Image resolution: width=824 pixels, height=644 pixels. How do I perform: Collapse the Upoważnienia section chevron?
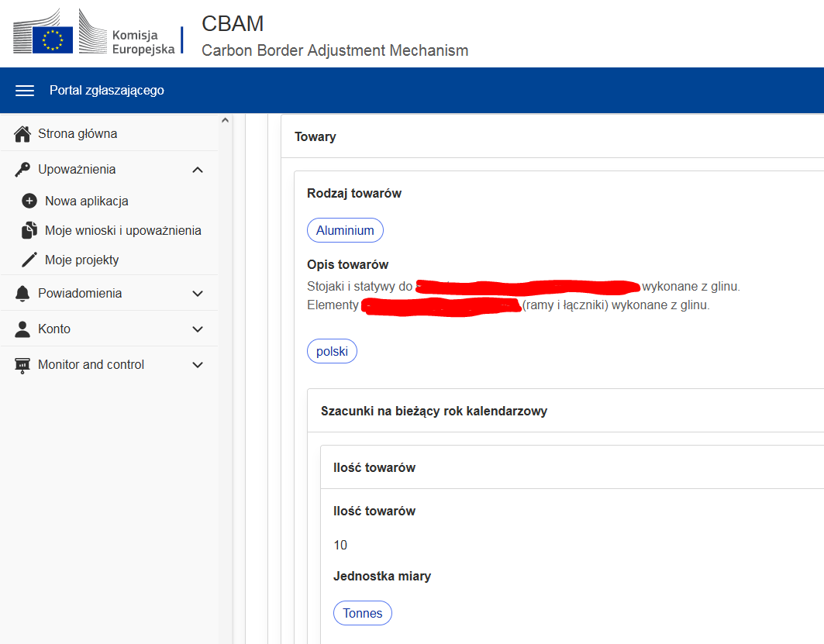[x=198, y=170]
